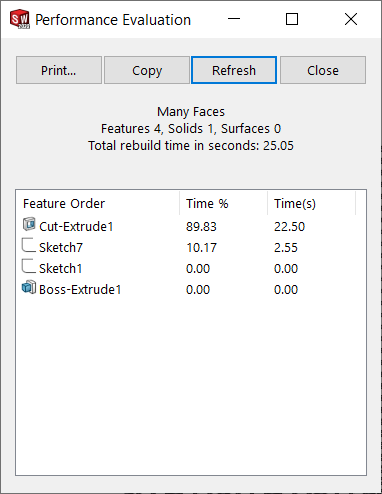Select the Sketch7 row label
This screenshot has height=494, width=382.
[61, 248]
